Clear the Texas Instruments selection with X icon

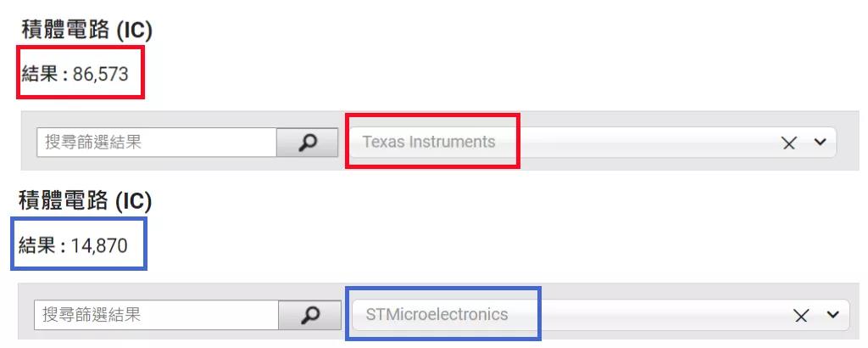click(x=789, y=143)
